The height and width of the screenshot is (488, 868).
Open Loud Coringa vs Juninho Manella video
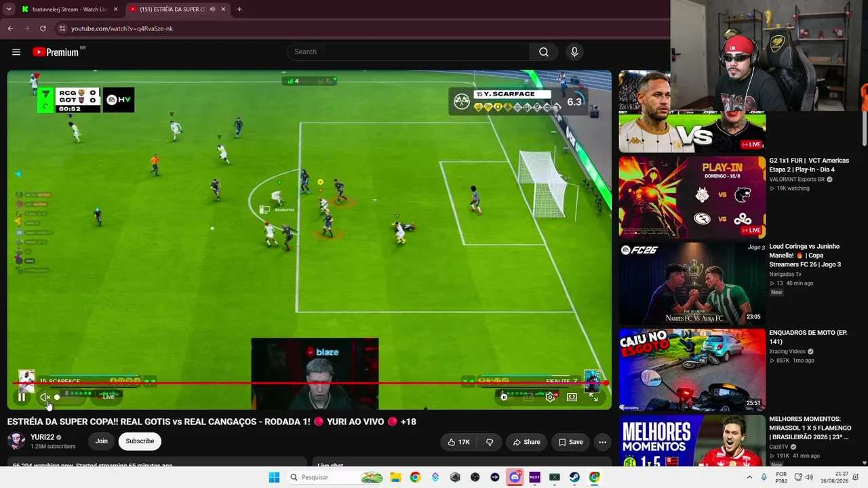805,256
